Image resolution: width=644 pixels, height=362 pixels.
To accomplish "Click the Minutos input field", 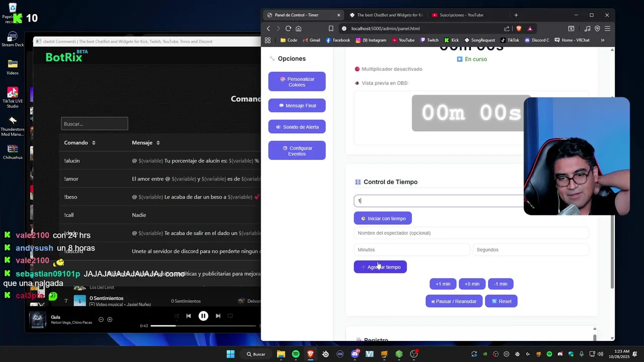I will 412,249.
